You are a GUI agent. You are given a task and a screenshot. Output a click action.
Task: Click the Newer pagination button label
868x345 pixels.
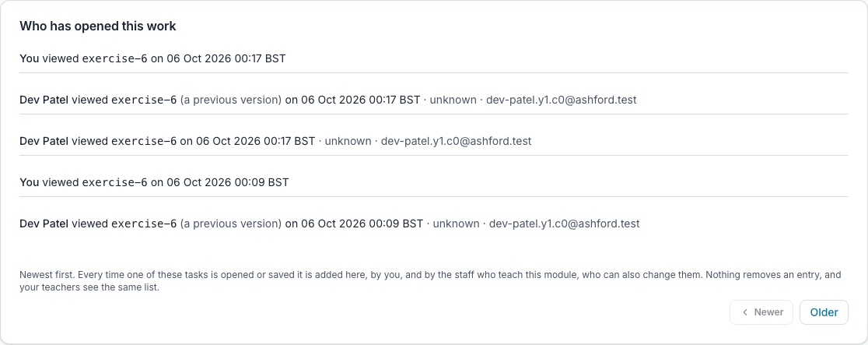point(768,312)
